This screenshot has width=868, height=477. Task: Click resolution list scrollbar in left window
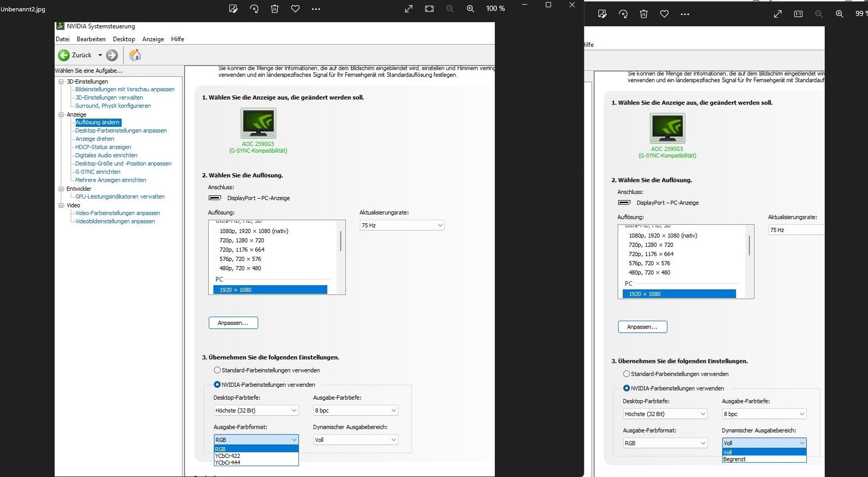(341, 241)
